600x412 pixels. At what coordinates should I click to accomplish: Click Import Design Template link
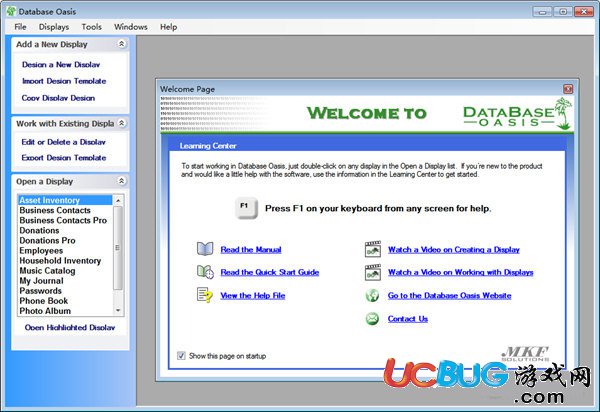[x=64, y=81]
